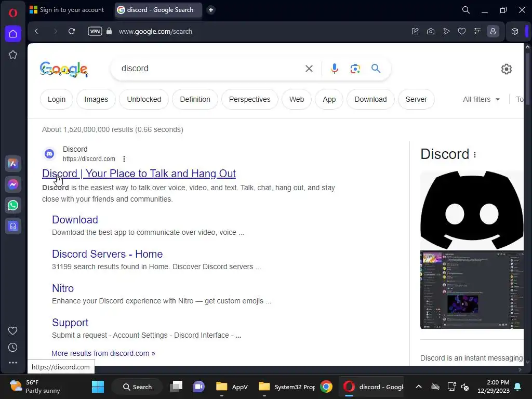
Task: Go back to previous page
Action: click(x=37, y=31)
